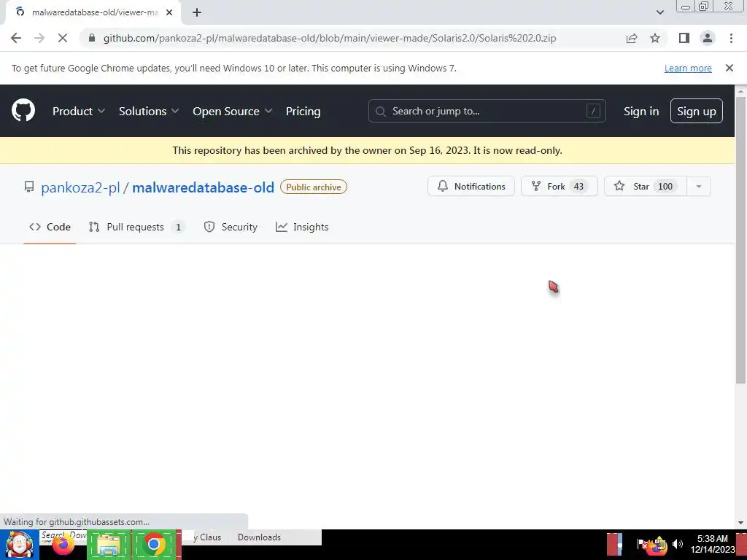
Task: Expand the Solutions menu
Action: [x=149, y=111]
